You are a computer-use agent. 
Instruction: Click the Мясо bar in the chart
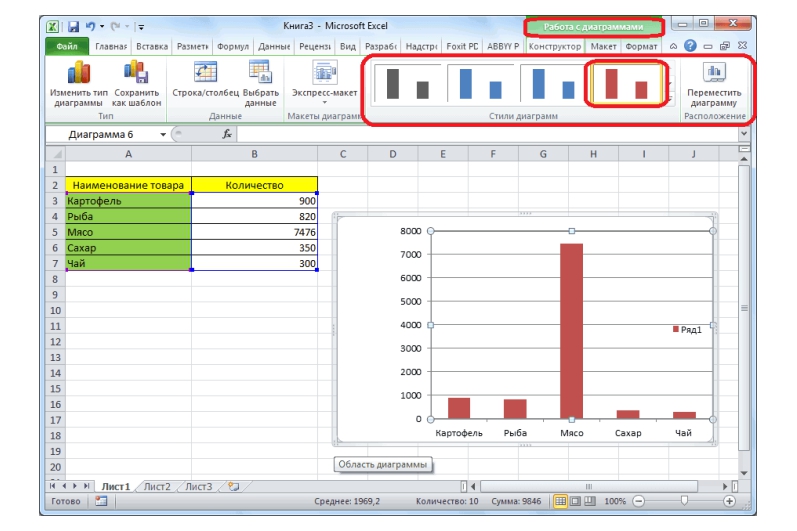[571, 331]
